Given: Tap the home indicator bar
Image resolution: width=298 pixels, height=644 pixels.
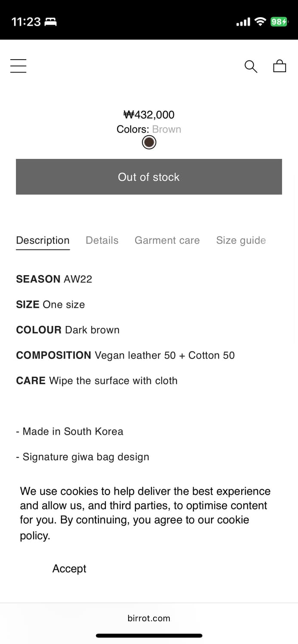Looking at the screenshot, I should coord(149,635).
